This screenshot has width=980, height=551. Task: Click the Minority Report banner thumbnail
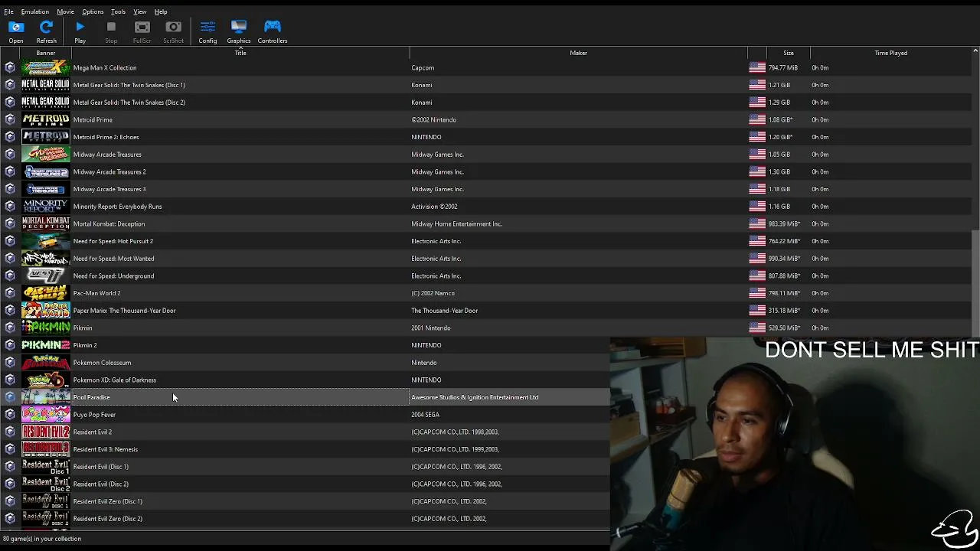tap(46, 207)
